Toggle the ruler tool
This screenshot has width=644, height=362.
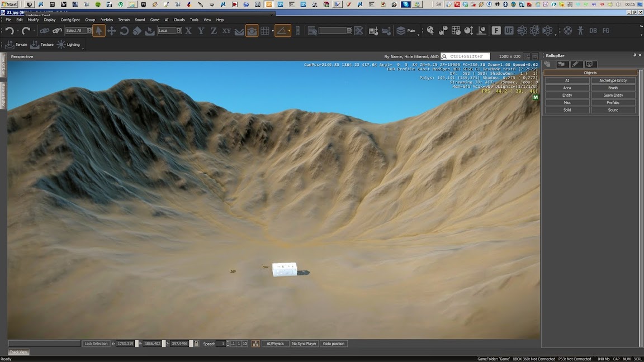pos(298,31)
